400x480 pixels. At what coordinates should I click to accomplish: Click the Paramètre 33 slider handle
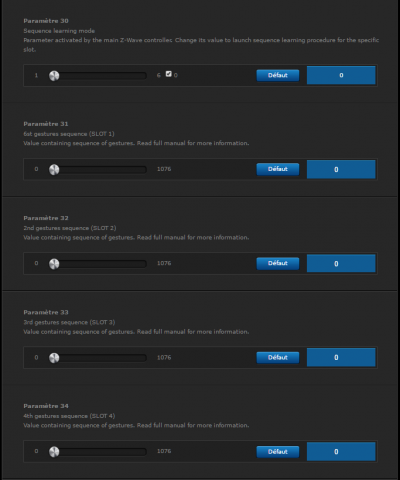(x=54, y=358)
